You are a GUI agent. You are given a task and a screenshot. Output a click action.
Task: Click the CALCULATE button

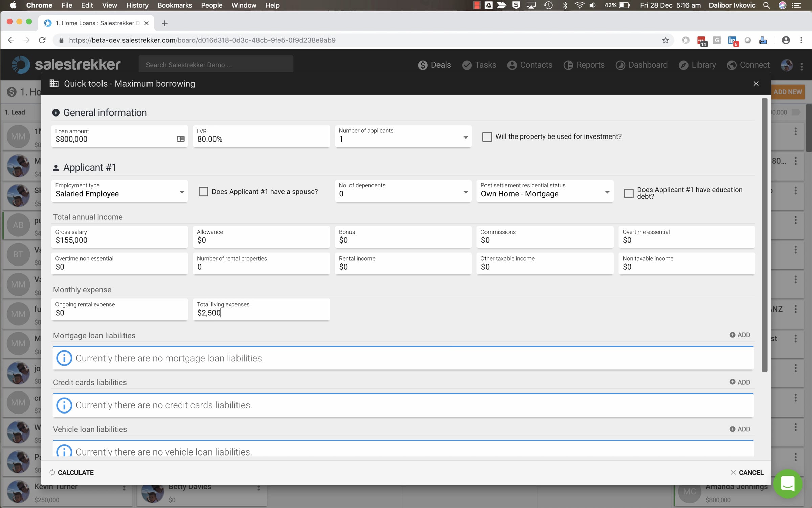[71, 472]
